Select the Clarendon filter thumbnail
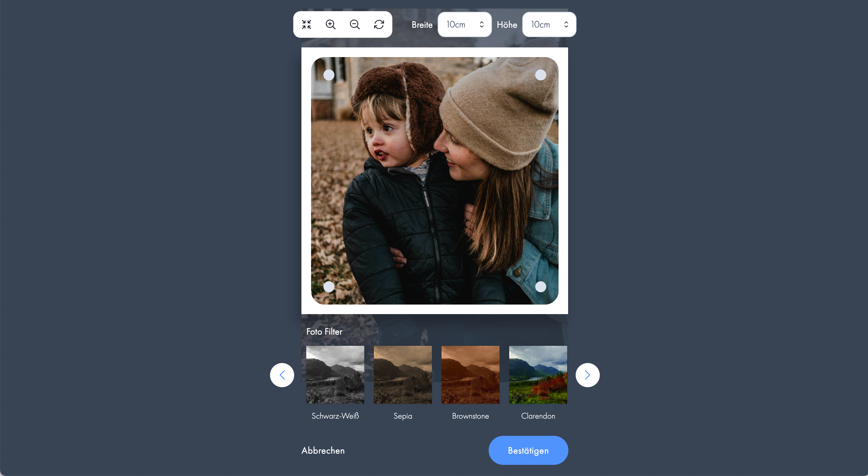Image resolution: width=868 pixels, height=476 pixels. [x=538, y=375]
